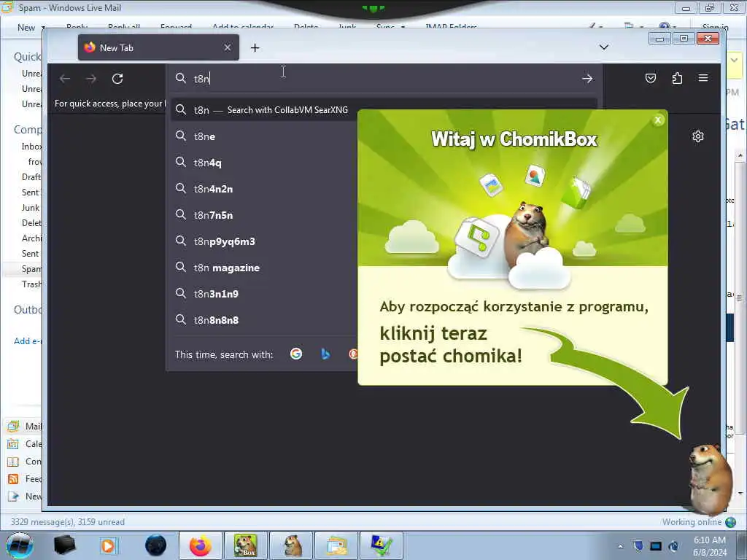Open the warning checkmark taskbar icon
Screen dimensions: 747x560
tap(382, 545)
